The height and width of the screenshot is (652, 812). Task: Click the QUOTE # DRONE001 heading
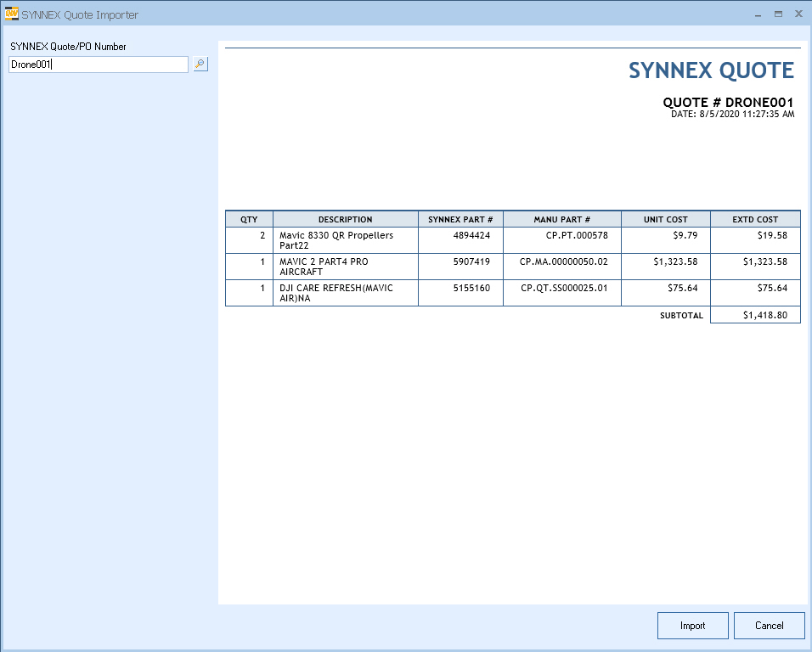coord(728,102)
